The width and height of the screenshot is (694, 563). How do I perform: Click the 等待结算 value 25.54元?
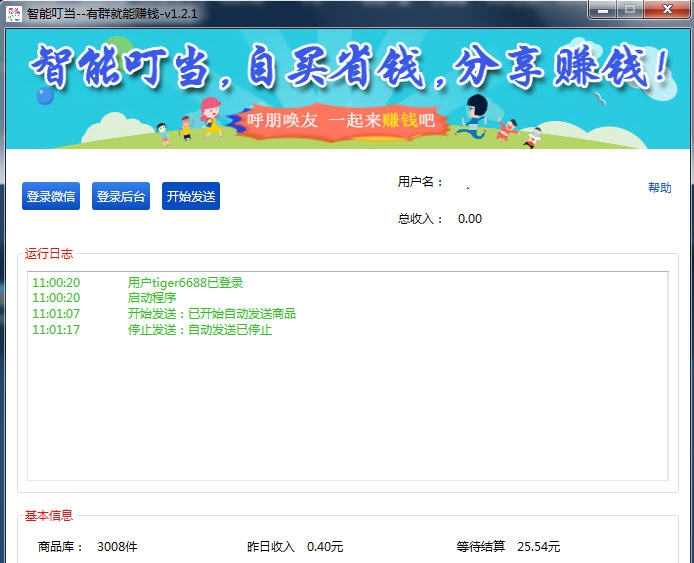[x=539, y=547]
